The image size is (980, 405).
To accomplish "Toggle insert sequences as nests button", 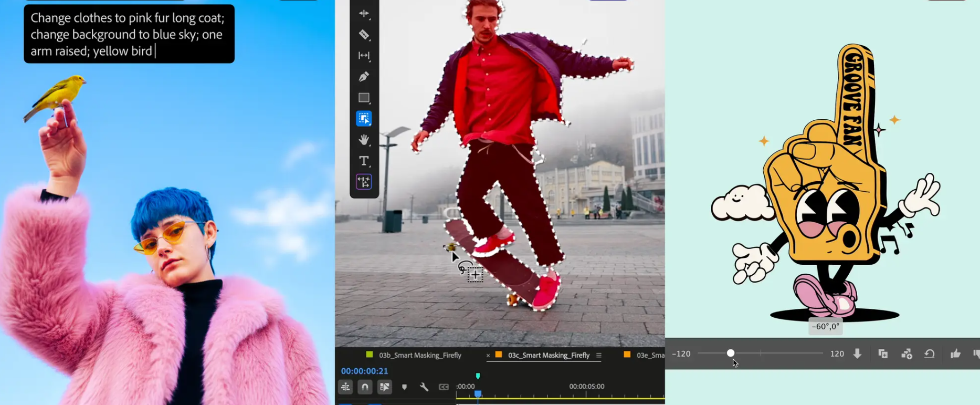I will tap(345, 387).
